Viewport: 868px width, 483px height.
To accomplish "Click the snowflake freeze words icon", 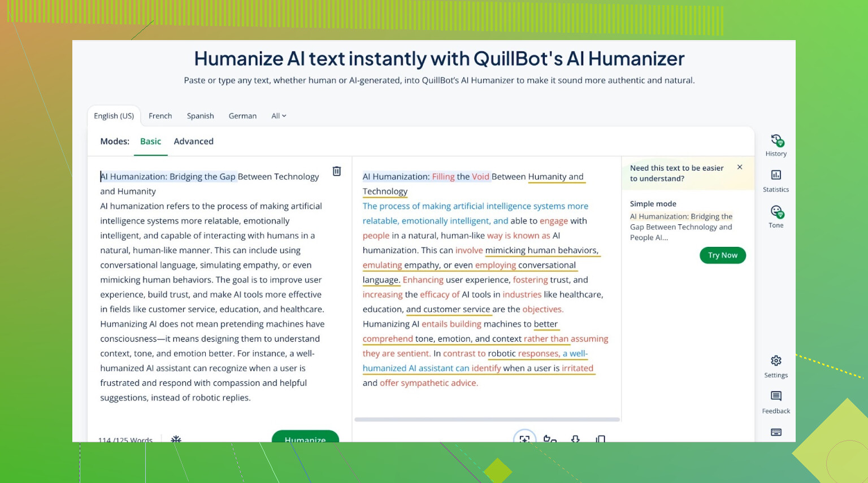I will click(176, 439).
